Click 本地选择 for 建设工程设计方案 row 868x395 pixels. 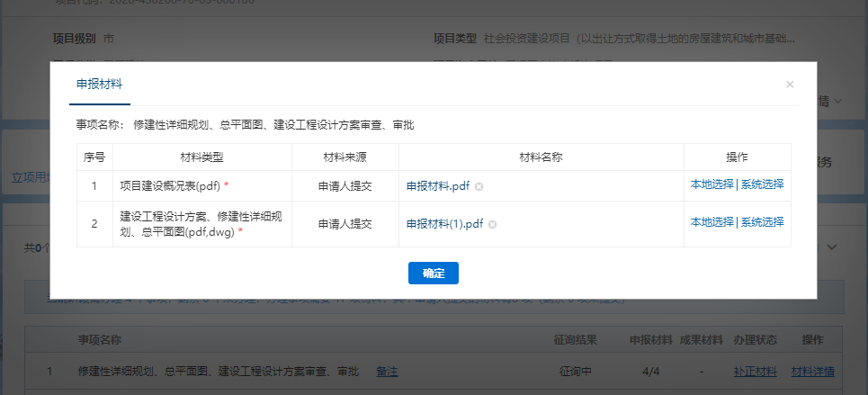click(x=712, y=222)
